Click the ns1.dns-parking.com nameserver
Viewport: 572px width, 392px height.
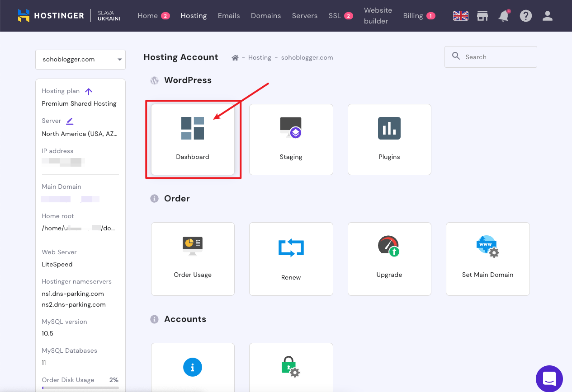73,294
